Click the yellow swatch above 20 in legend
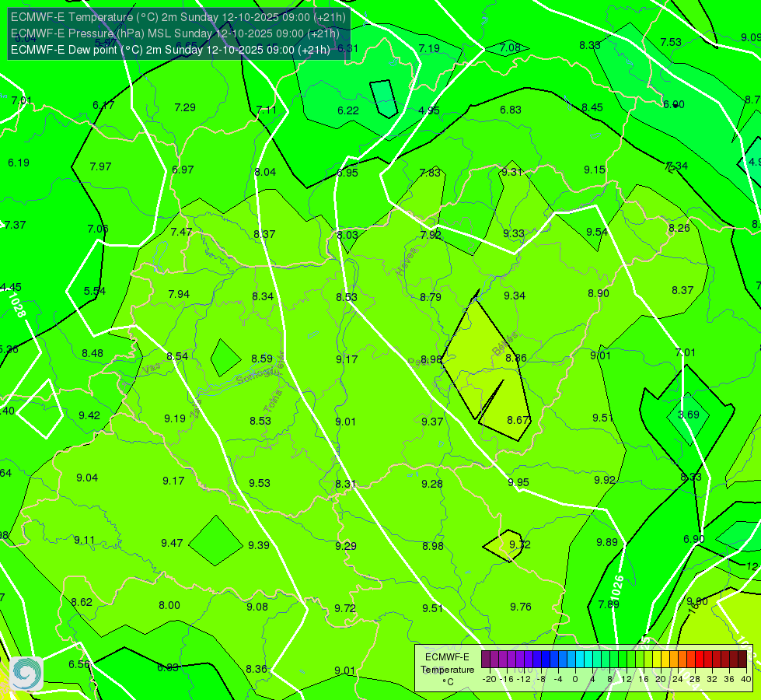 [657, 660]
